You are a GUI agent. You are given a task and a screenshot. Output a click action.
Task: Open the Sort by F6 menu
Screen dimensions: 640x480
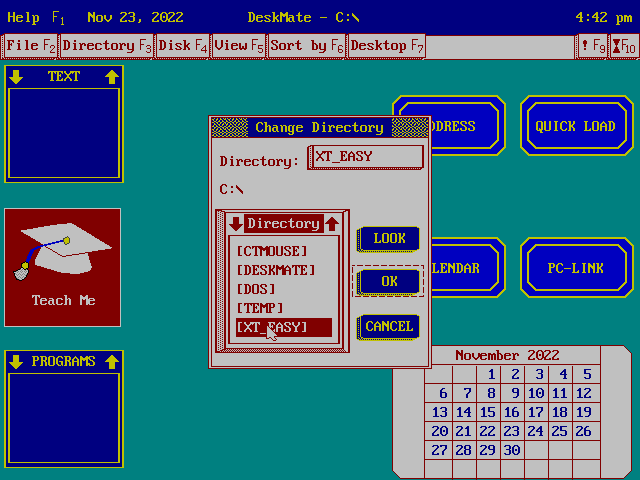click(307, 46)
